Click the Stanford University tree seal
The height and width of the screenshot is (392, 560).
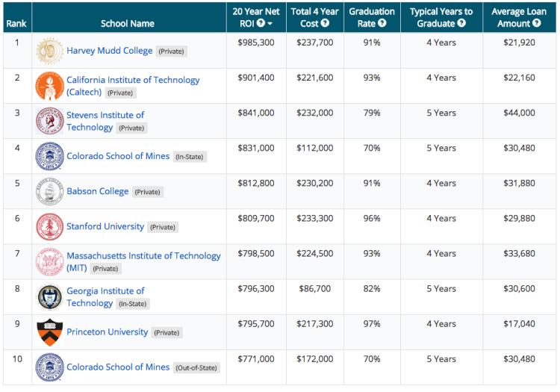tap(49, 227)
